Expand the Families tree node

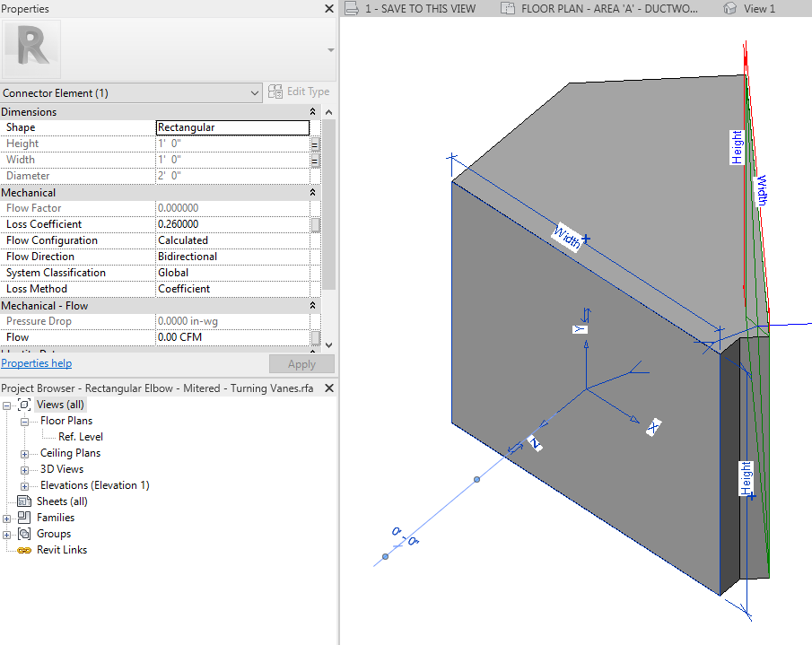pyautogui.click(x=6, y=518)
